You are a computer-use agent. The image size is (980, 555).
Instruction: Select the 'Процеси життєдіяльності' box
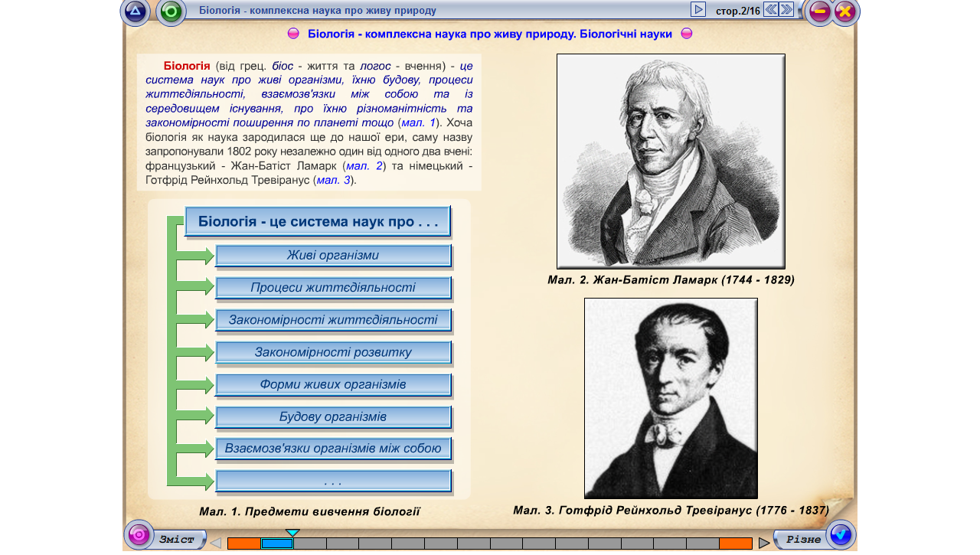333,288
